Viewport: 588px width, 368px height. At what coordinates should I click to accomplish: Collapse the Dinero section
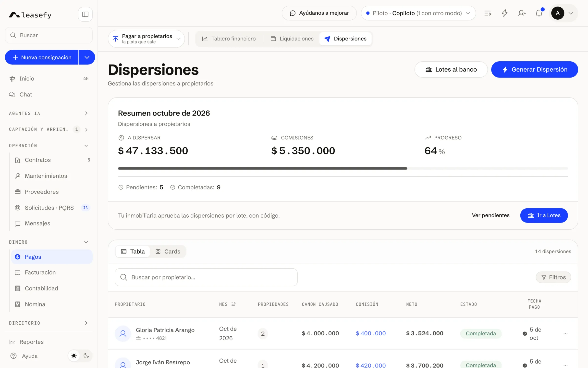[49, 242]
